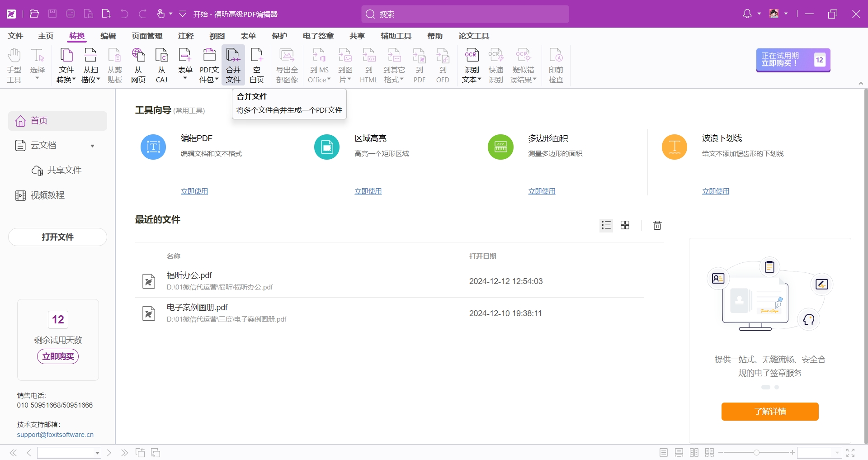
Task: Click the 了解详情 orange button
Action: coord(770,412)
